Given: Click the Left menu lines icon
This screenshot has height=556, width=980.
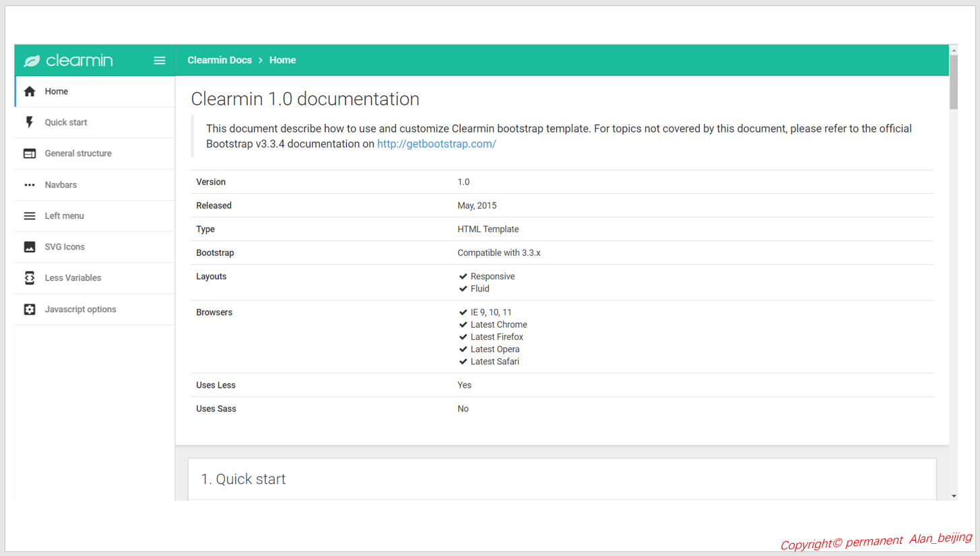Looking at the screenshot, I should [30, 216].
